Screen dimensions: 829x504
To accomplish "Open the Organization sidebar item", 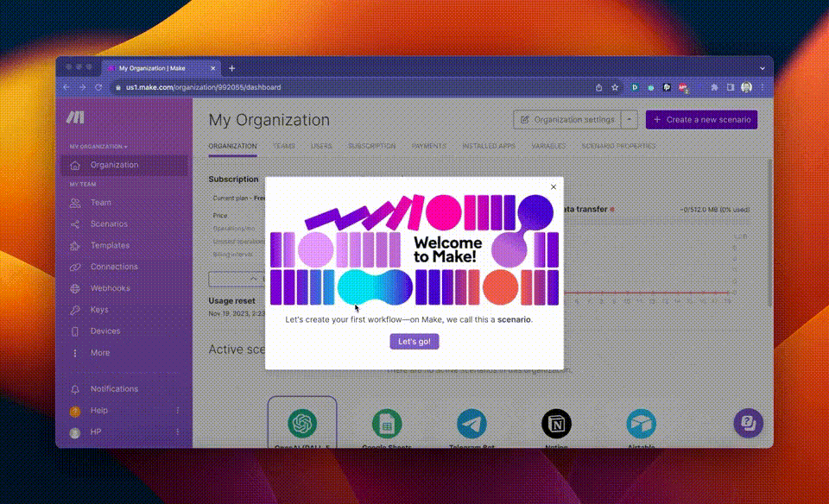I will click(x=124, y=165).
